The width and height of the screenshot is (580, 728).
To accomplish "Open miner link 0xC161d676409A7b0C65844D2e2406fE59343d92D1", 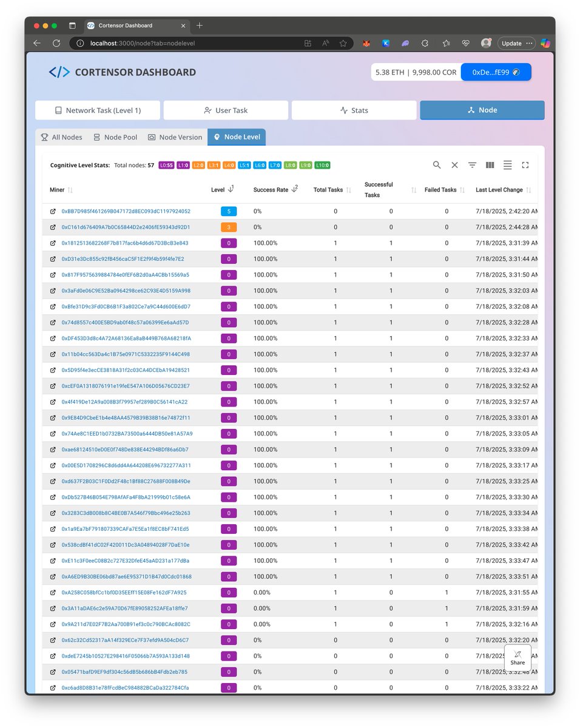I will 126,227.
